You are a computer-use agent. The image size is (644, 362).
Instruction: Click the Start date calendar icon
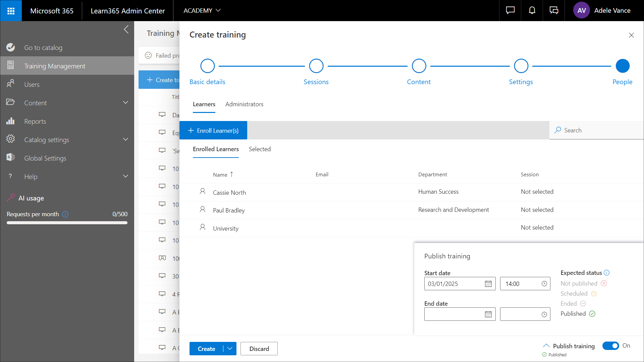coord(488,284)
